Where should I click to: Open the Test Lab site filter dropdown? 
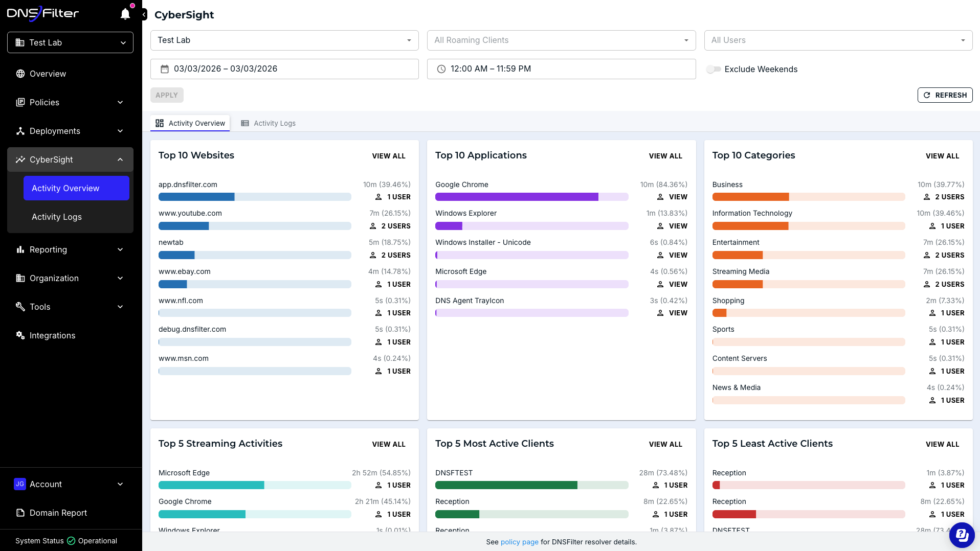(x=284, y=40)
